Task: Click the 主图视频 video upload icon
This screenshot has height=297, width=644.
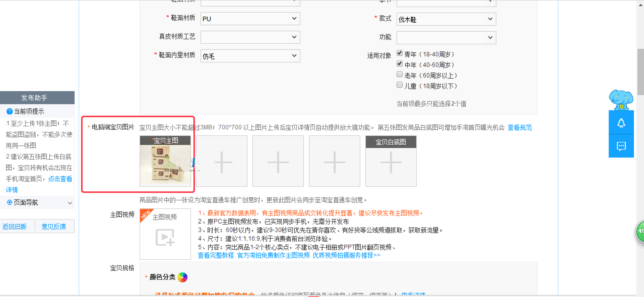Action: 165,237
